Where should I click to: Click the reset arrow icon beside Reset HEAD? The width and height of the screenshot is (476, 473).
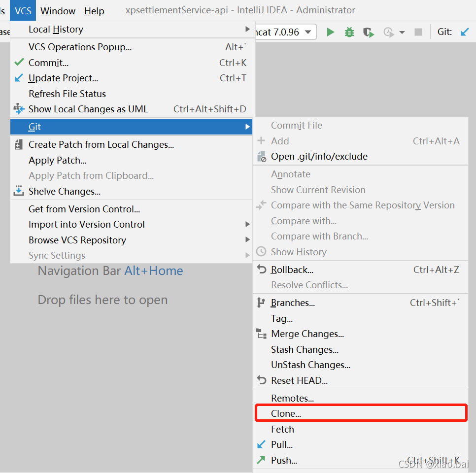pos(261,380)
